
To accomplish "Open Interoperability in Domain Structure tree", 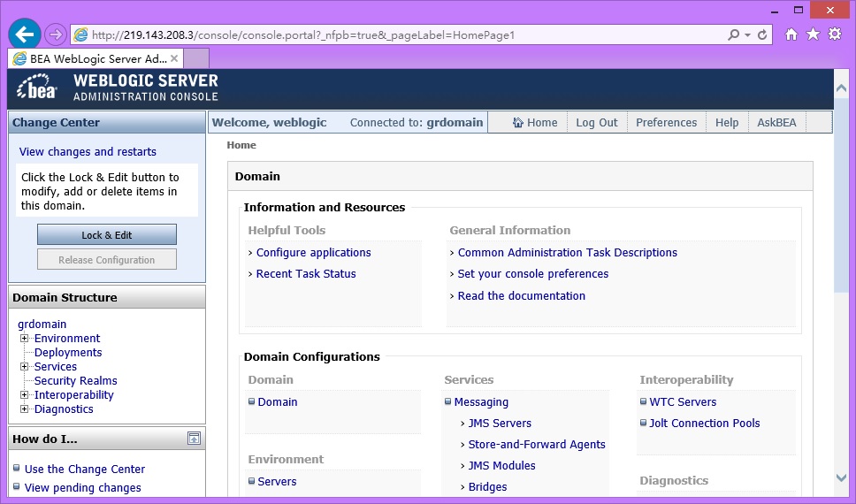I will tap(74, 395).
